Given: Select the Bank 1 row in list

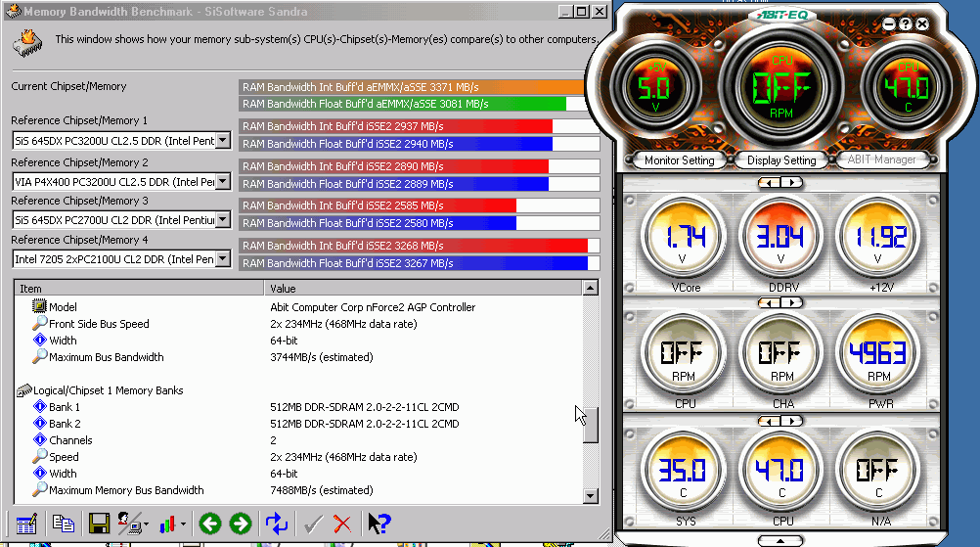Looking at the screenshot, I should point(65,407).
